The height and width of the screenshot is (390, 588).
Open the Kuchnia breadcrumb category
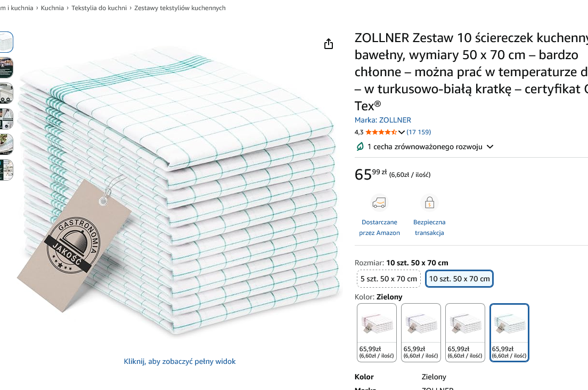(52, 8)
